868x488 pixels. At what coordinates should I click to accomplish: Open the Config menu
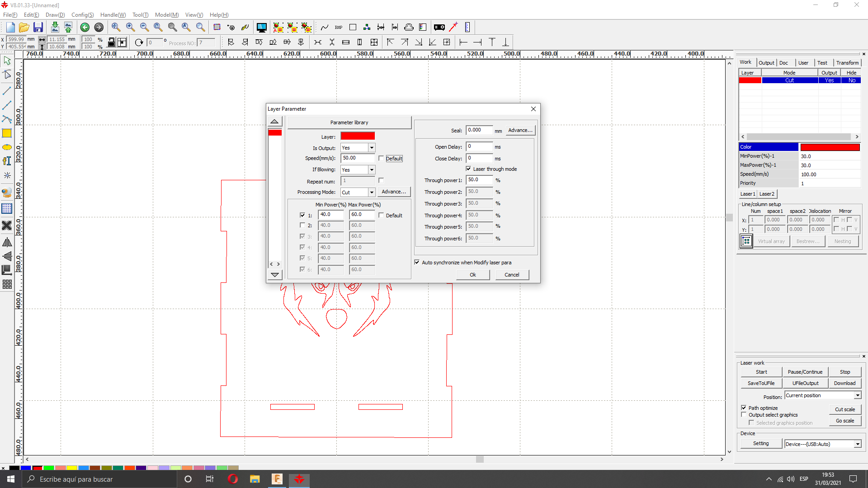(x=82, y=15)
